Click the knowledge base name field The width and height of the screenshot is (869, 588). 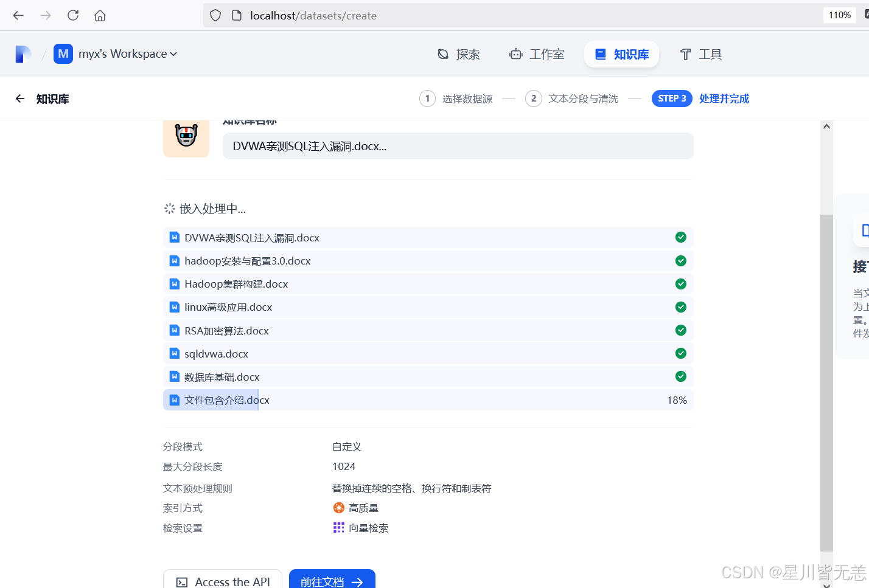click(458, 146)
